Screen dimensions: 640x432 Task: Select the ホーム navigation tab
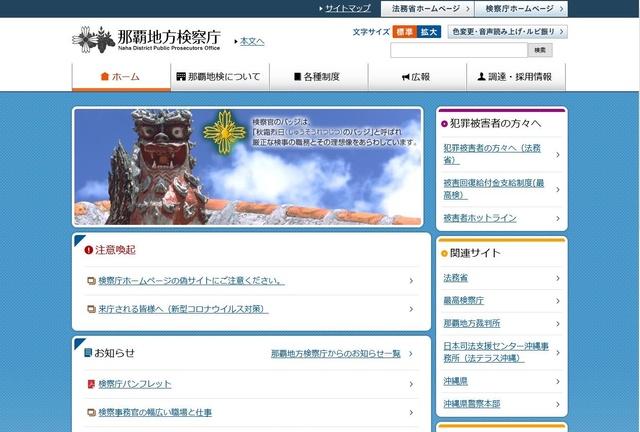(x=121, y=77)
